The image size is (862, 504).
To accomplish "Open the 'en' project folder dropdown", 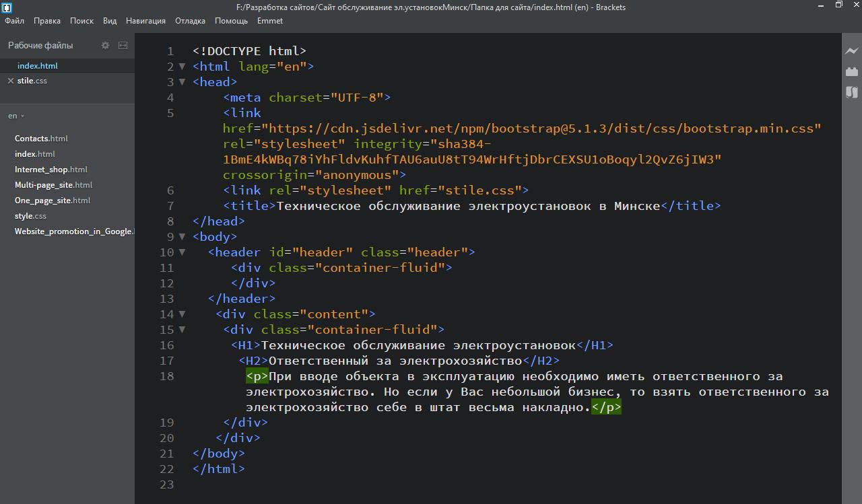I will point(16,116).
